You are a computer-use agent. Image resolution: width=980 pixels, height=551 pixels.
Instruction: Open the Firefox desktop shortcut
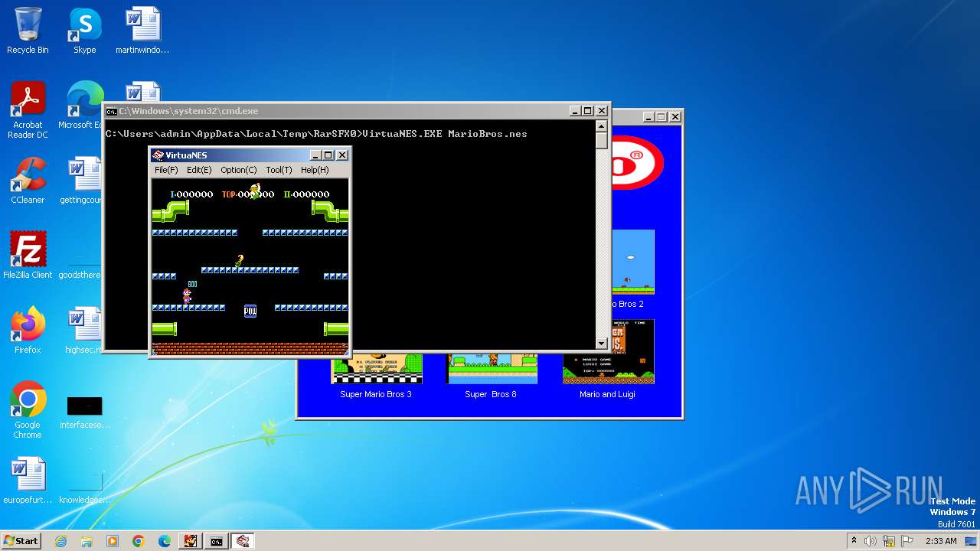tap(28, 331)
